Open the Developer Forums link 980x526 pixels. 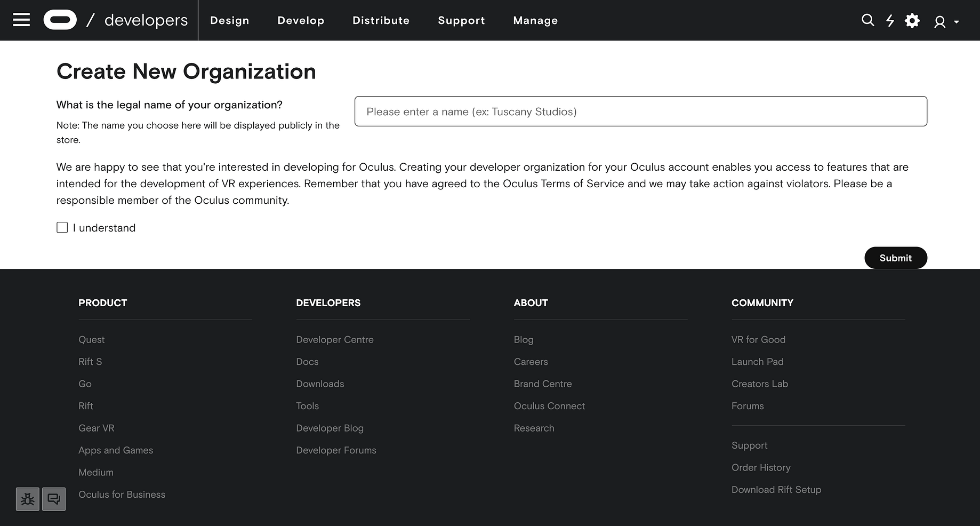click(336, 450)
